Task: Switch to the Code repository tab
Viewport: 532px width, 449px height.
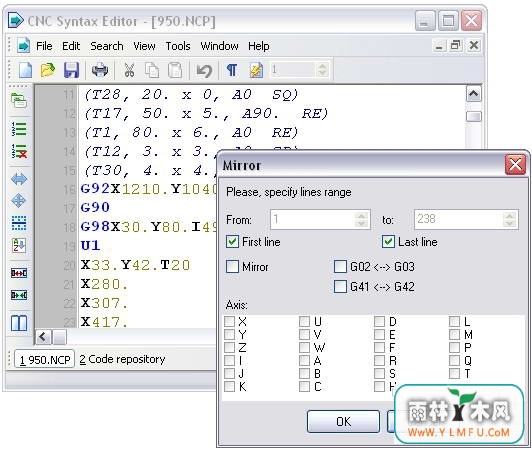Action: coord(122,359)
